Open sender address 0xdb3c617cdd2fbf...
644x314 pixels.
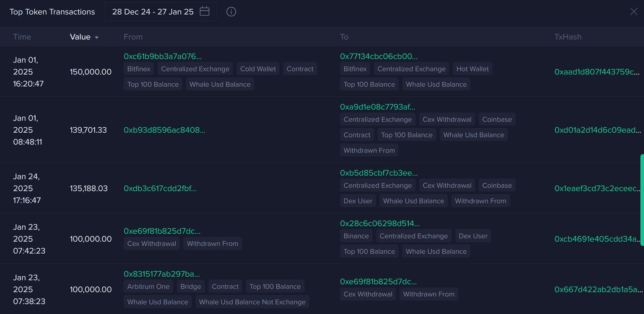[160, 188]
